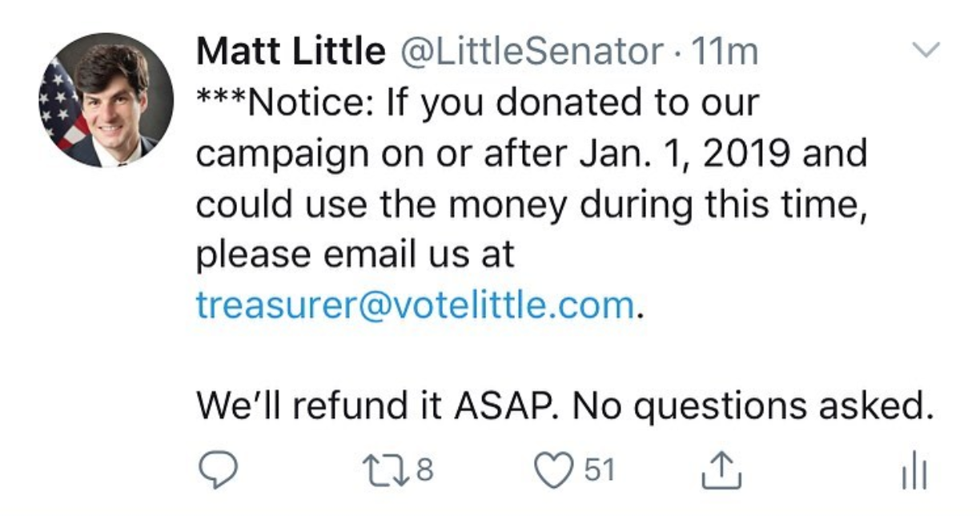Screen dimensions: 980x516
Task: Open Matt Little's profile picture
Action: click(105, 100)
